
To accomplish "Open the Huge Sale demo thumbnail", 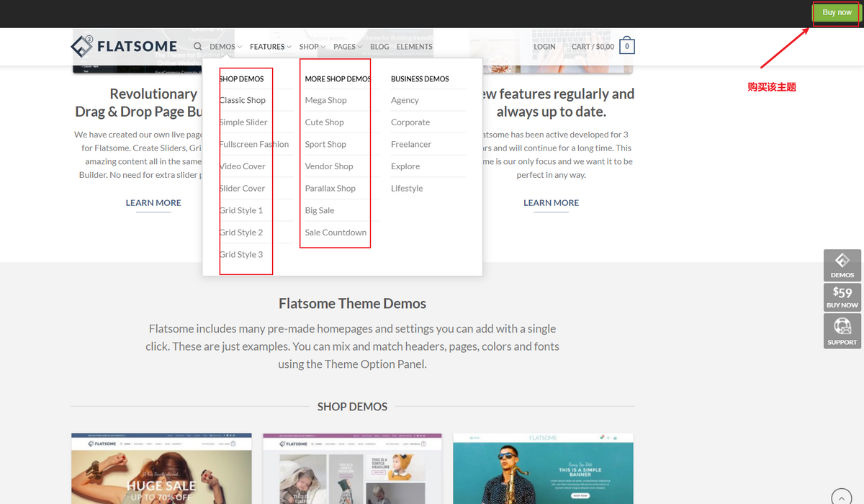I will [161, 469].
